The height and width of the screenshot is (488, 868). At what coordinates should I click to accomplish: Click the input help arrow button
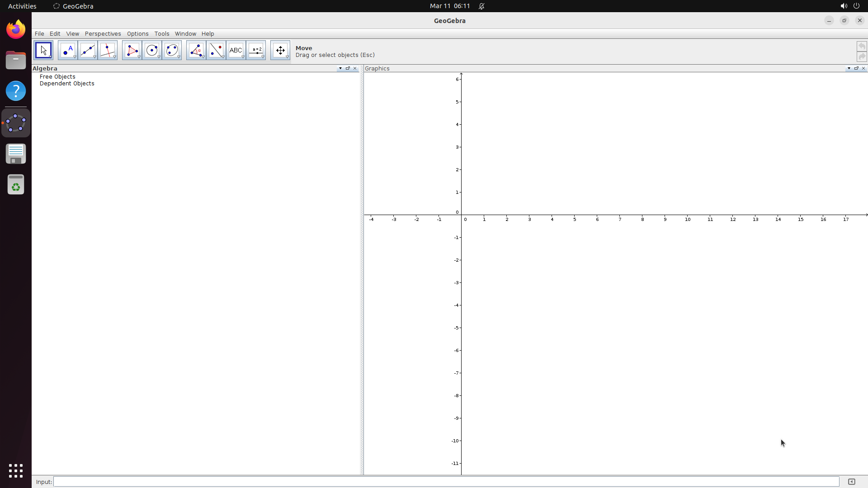[851, 481]
